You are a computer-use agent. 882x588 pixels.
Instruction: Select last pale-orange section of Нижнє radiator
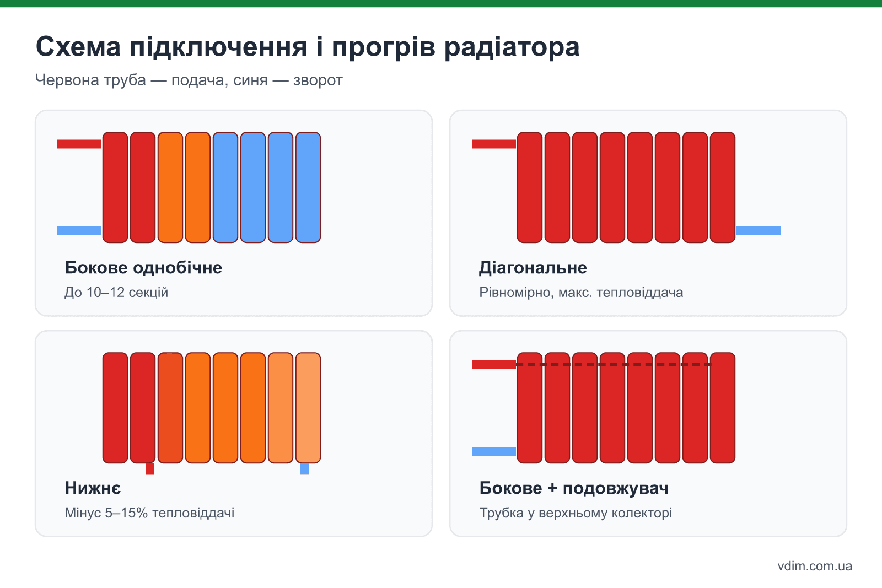(x=308, y=408)
